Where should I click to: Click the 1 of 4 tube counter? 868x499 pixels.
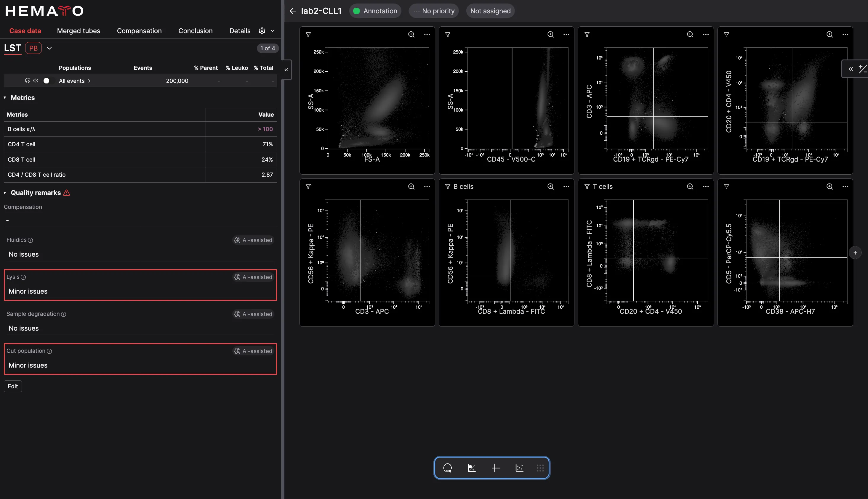pyautogui.click(x=268, y=48)
